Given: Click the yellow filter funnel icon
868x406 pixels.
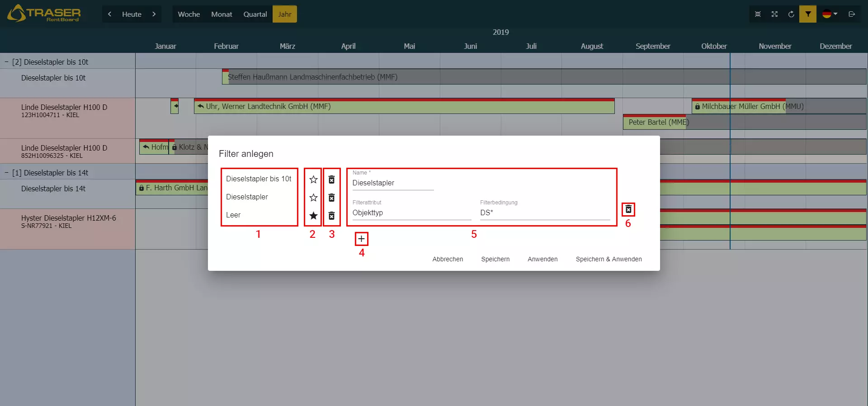Looking at the screenshot, I should [x=808, y=14].
